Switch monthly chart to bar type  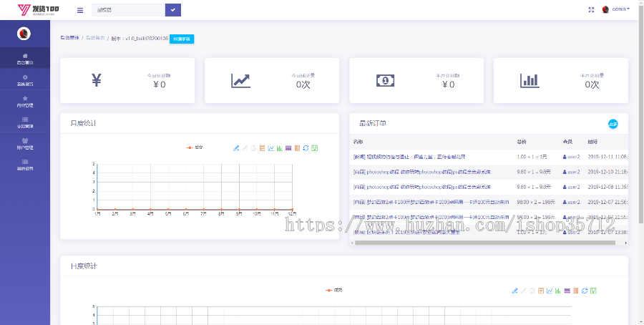point(279,148)
